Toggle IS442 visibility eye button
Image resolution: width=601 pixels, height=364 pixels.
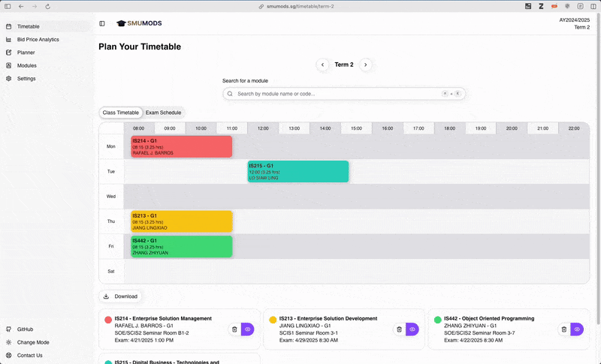click(x=576, y=329)
